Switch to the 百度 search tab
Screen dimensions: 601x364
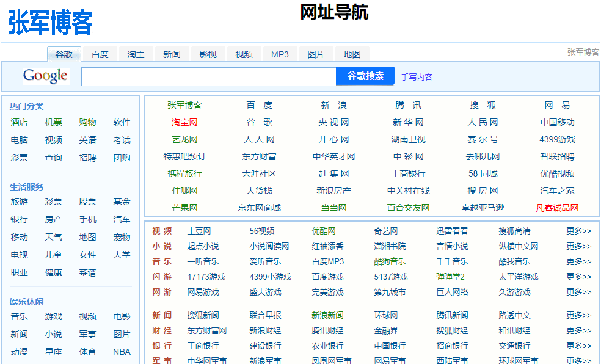(x=100, y=54)
